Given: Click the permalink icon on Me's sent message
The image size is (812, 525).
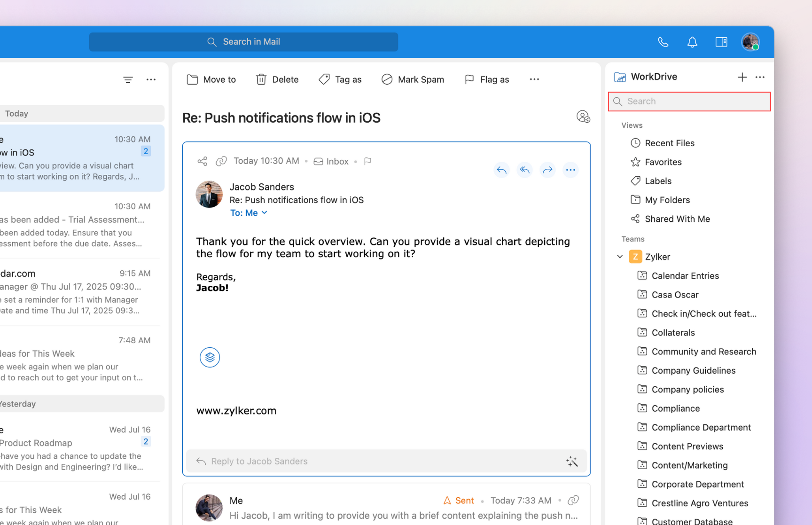Looking at the screenshot, I should point(573,501).
